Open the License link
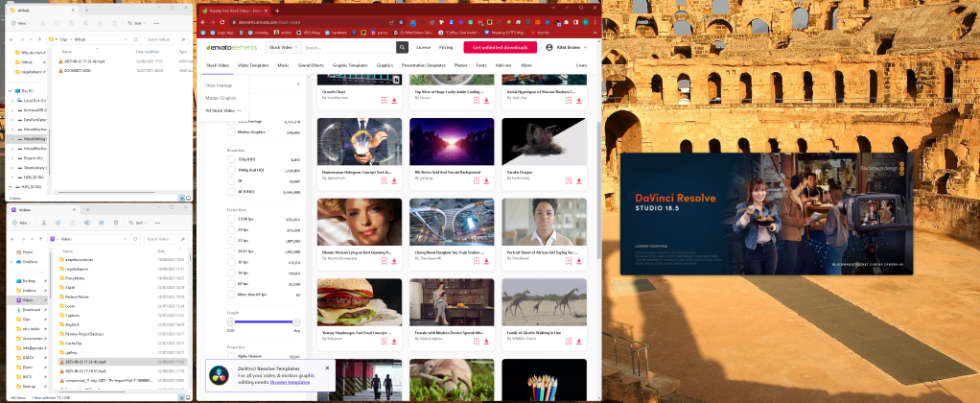 tap(423, 48)
